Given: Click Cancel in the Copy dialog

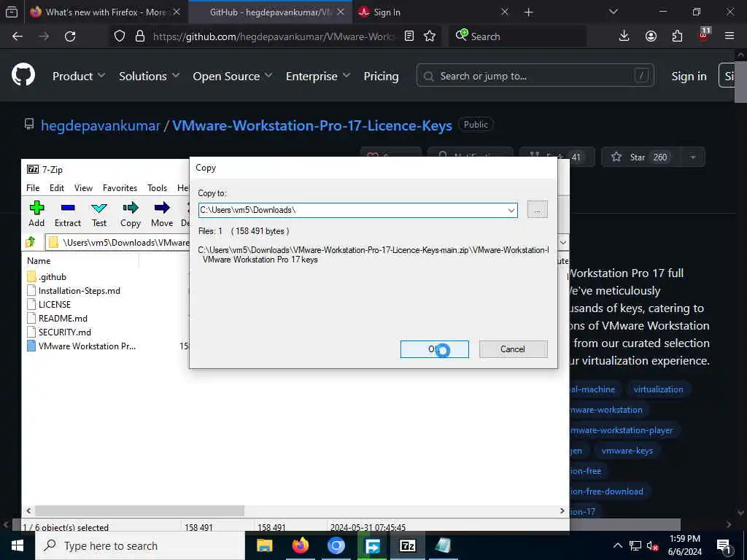Looking at the screenshot, I should pos(513,349).
